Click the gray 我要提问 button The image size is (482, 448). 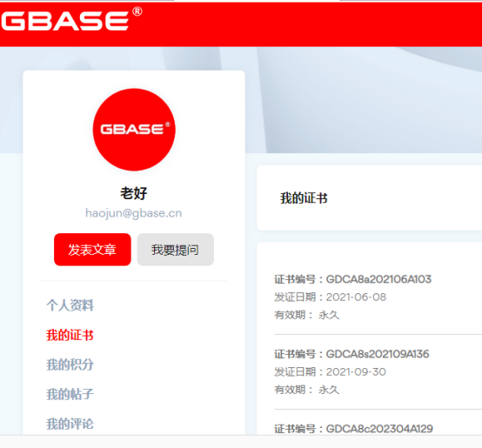(175, 250)
